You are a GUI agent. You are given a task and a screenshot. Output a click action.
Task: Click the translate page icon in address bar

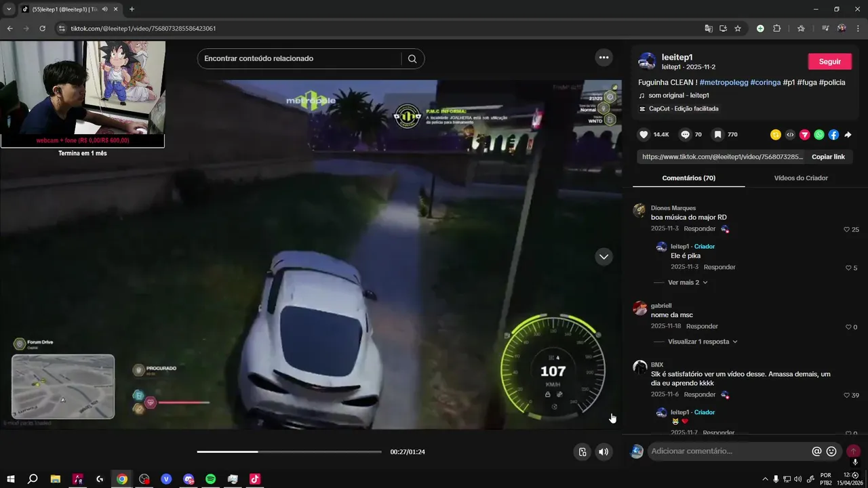click(x=709, y=28)
